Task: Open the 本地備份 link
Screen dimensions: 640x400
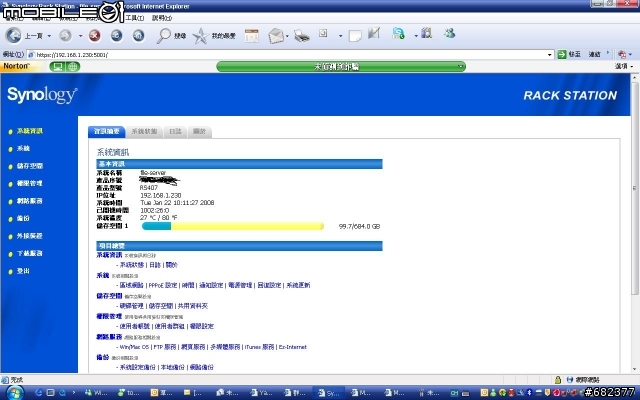Action: tap(173, 367)
